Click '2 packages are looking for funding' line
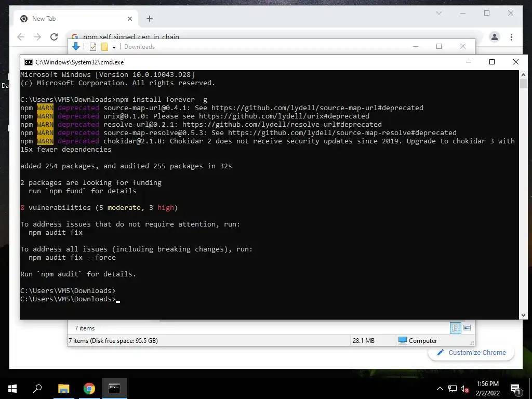The width and height of the screenshot is (532, 399). (x=91, y=182)
